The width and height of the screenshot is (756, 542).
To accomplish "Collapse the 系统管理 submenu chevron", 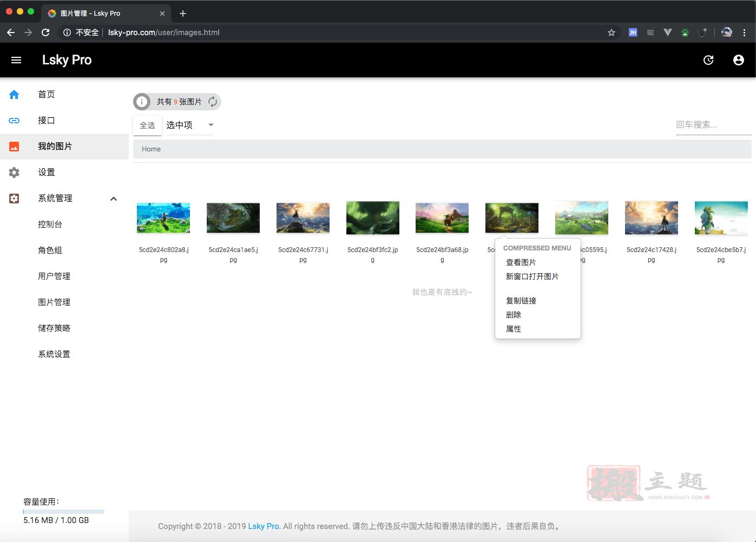I will 114,199.
